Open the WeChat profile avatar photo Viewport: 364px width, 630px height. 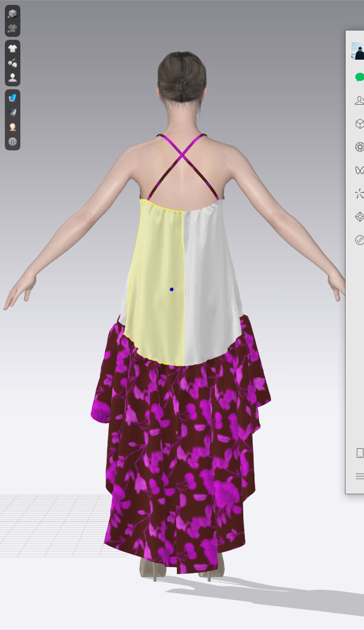[x=358, y=51]
